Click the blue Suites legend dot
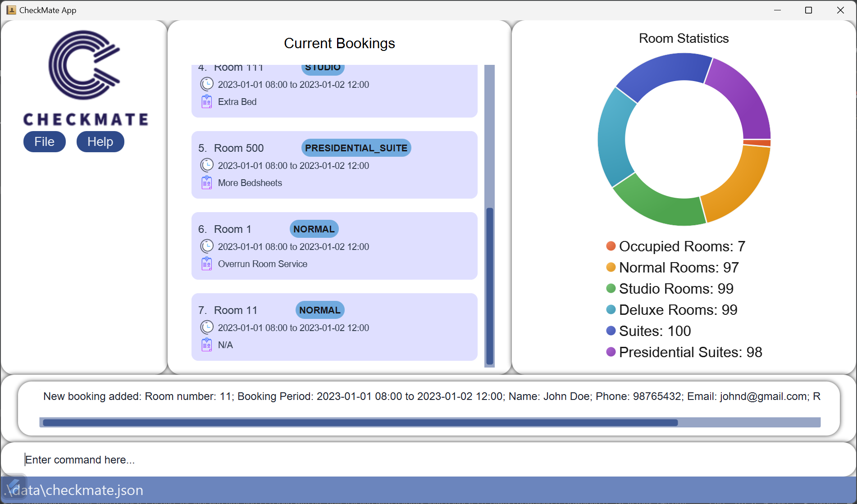857x504 pixels. (x=611, y=331)
